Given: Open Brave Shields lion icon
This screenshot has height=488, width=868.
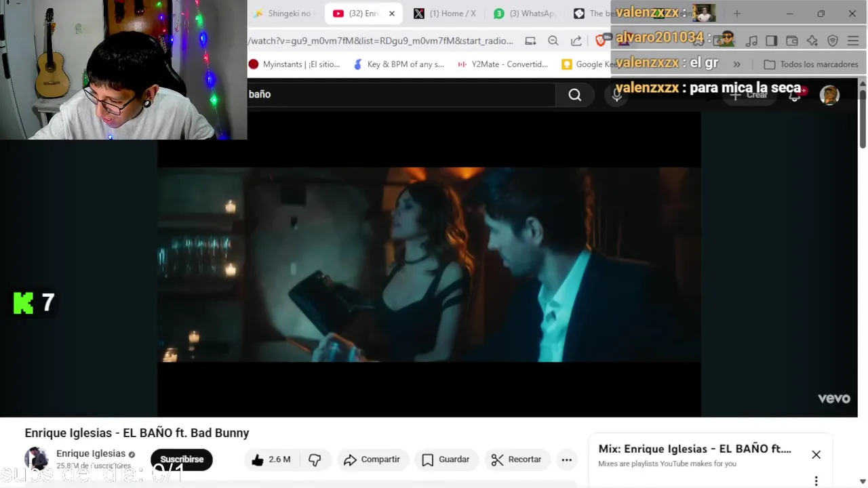Looking at the screenshot, I should (600, 41).
